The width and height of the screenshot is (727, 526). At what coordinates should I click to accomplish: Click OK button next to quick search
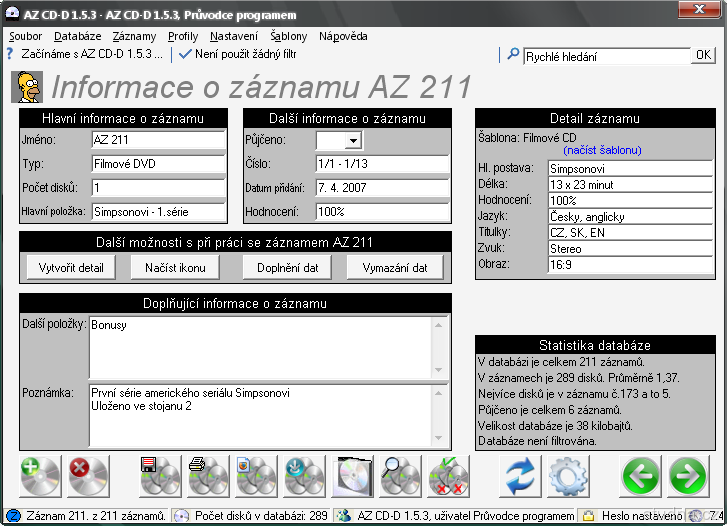(704, 56)
